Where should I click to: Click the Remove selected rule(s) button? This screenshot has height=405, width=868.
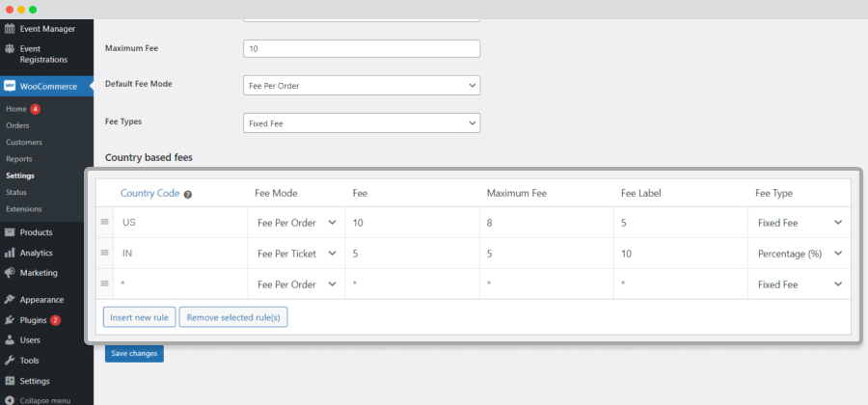[233, 317]
